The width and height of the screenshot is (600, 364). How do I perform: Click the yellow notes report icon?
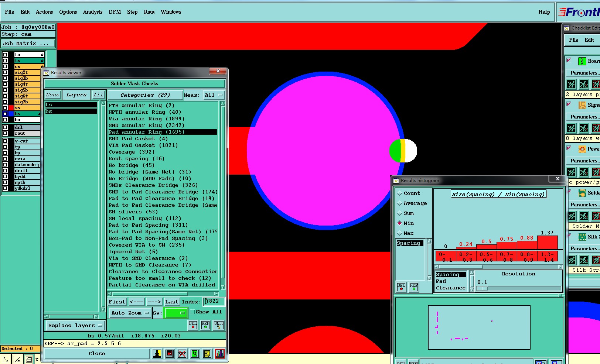tap(207, 354)
